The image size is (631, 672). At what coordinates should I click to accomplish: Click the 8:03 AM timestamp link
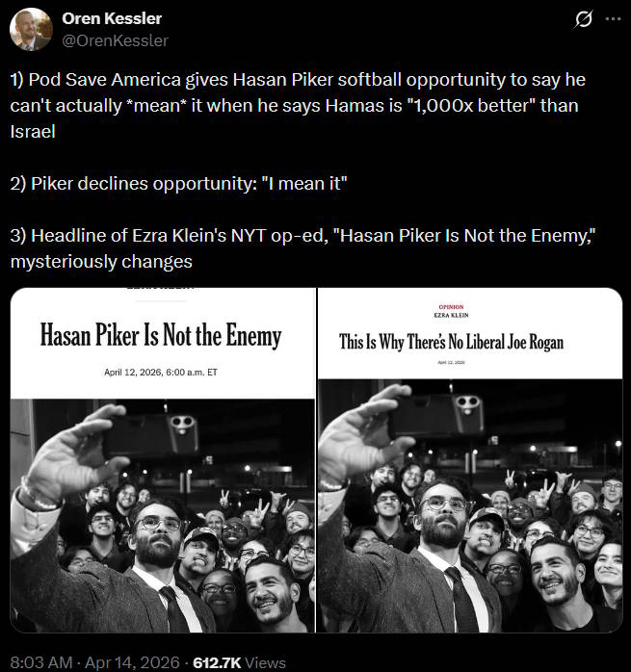point(41,662)
